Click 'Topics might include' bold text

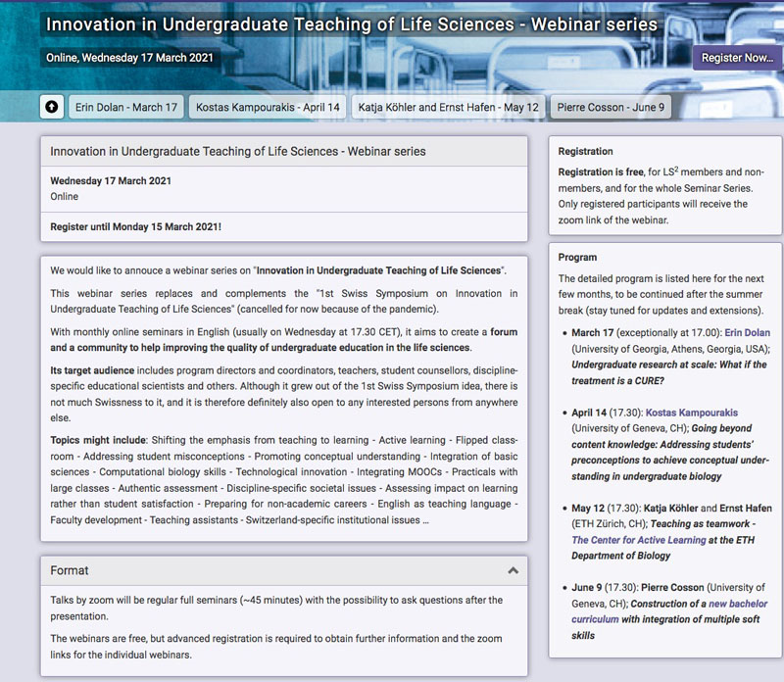tap(98, 440)
